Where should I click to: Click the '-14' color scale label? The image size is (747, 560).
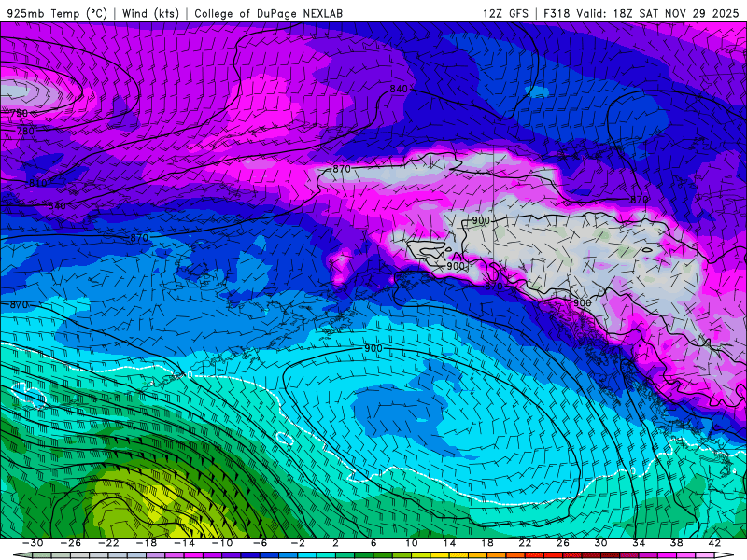click(x=184, y=543)
